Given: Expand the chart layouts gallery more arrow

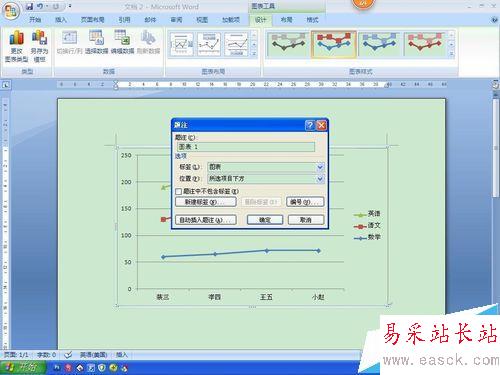Looking at the screenshot, I should [254, 53].
